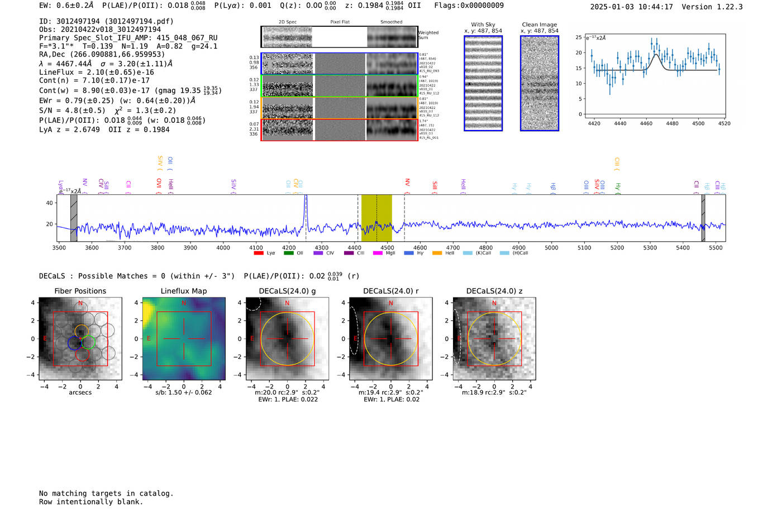Select the magenta MgII legend swatch
782x532 pixels.
tap(378, 253)
